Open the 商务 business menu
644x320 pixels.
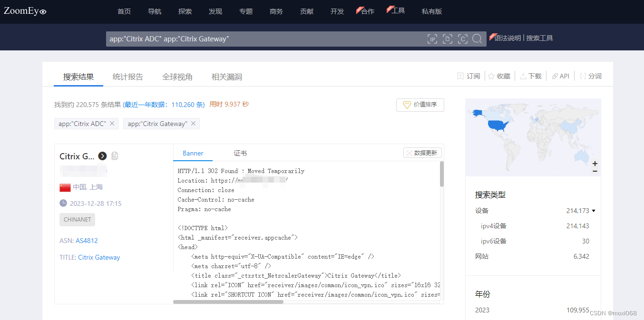tap(276, 11)
